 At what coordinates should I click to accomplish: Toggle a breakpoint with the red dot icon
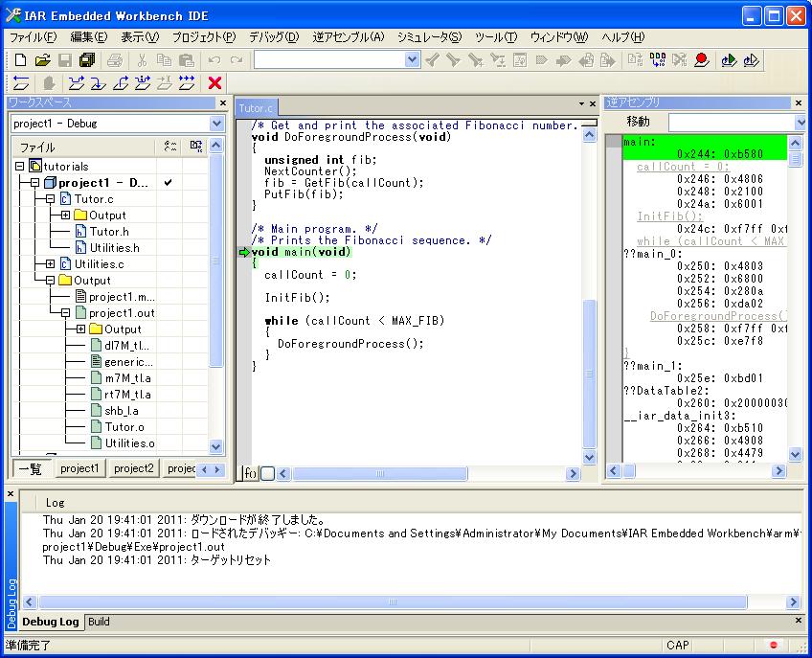[x=702, y=60]
